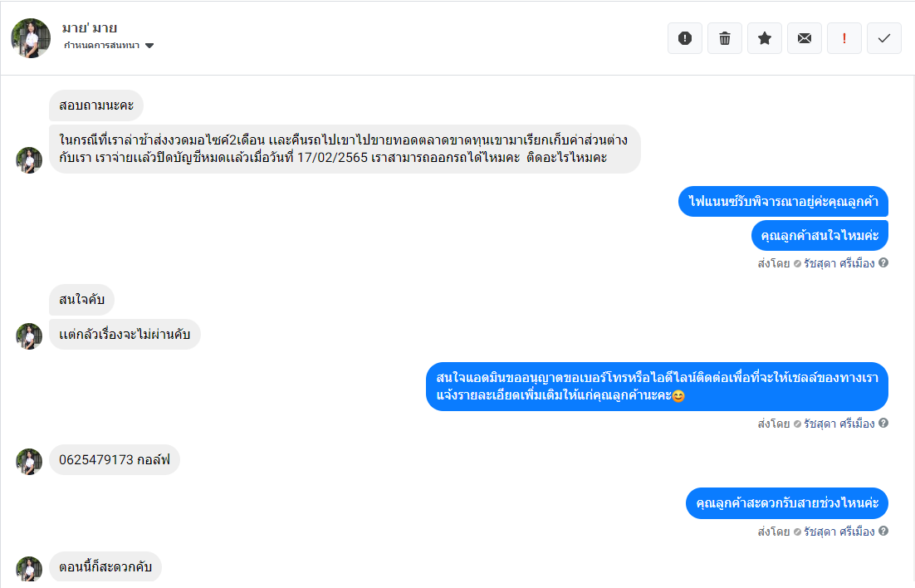Viewport: 915px width, 588px height.
Task: Select the message containing '0625479173 กอล์ฟ'
Action: click(x=115, y=459)
